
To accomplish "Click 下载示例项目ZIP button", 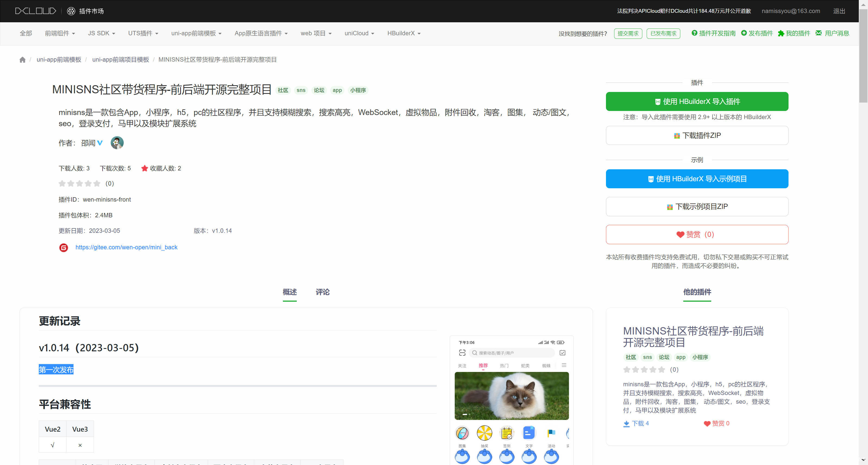I will click(697, 206).
